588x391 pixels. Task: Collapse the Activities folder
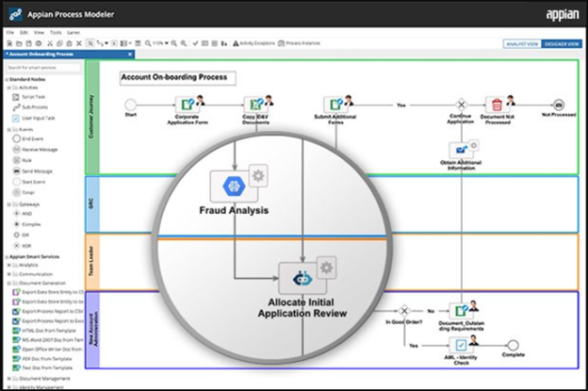(9, 88)
